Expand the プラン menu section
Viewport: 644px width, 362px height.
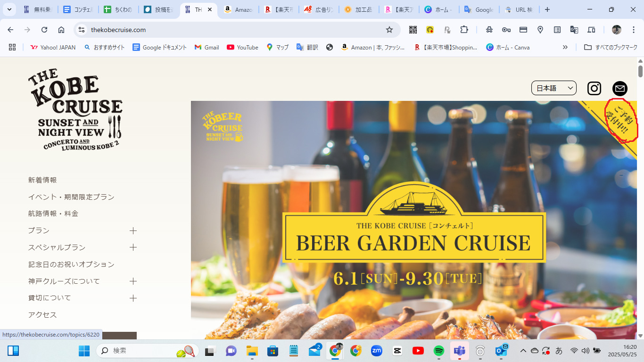[x=133, y=230]
